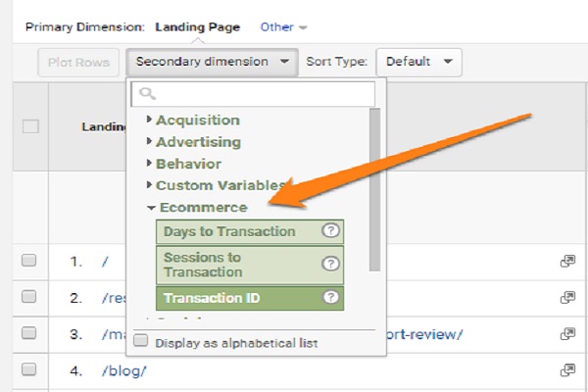Check the checkbox for /blog/ row
588x392 pixels.
[28, 369]
